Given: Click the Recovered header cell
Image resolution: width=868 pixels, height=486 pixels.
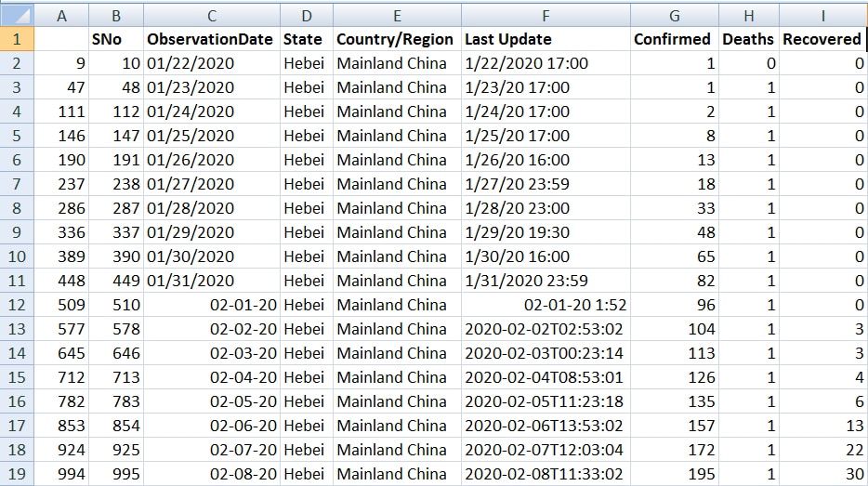Looking at the screenshot, I should pyautogui.click(x=822, y=39).
